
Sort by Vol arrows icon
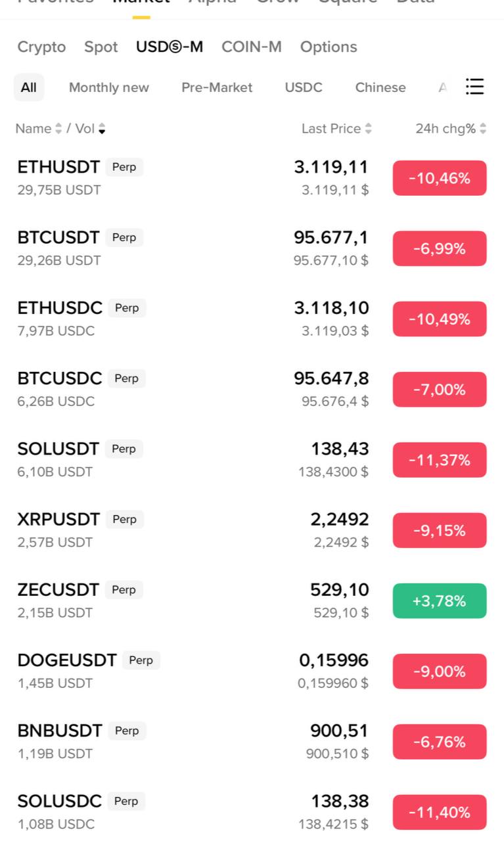click(102, 129)
